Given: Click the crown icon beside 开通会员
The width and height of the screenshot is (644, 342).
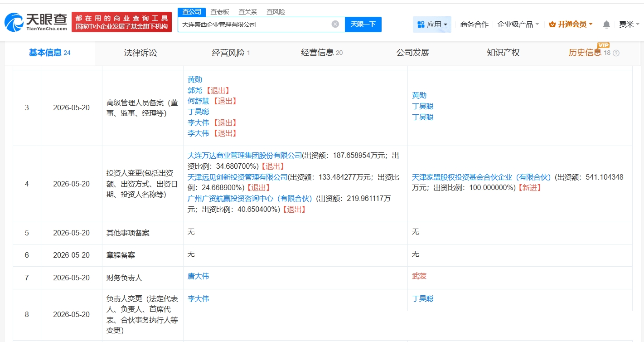Looking at the screenshot, I should tap(552, 24).
